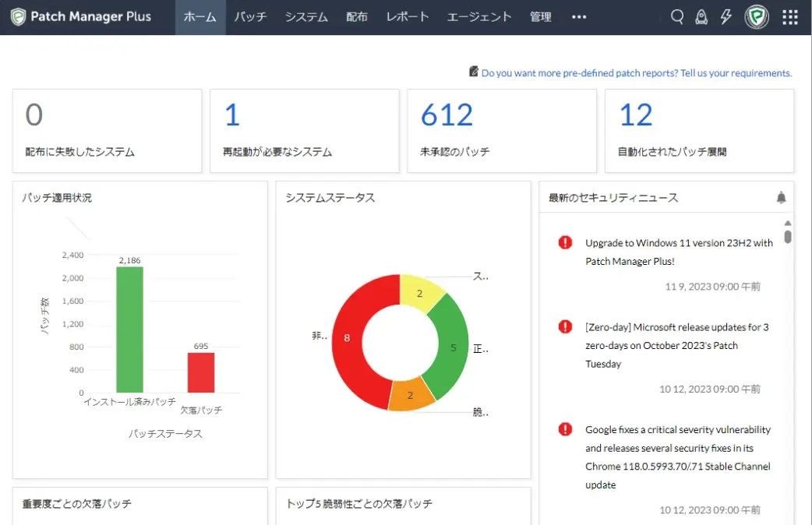812x525 pixels.
Task: Click the トップ5 脆弱性ごとの欠落パッチ title
Action: pos(359,504)
